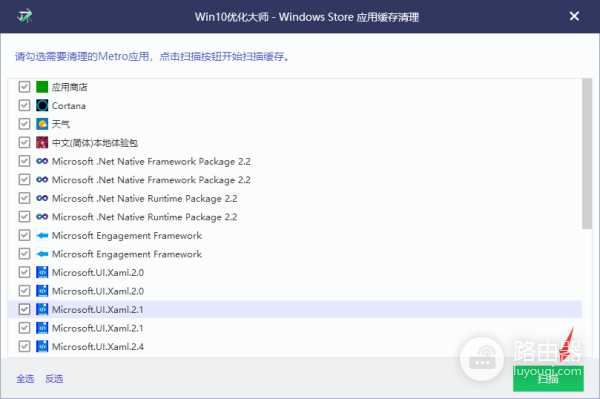The image size is (600, 399).
Task: Select the 应用商店 row text
Action: 70,87
